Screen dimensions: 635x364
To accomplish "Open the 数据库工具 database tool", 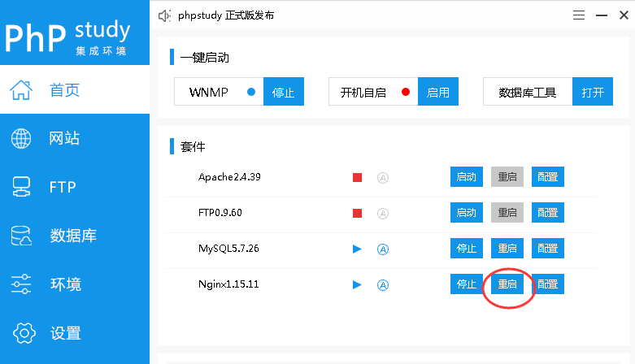I will click(x=593, y=92).
